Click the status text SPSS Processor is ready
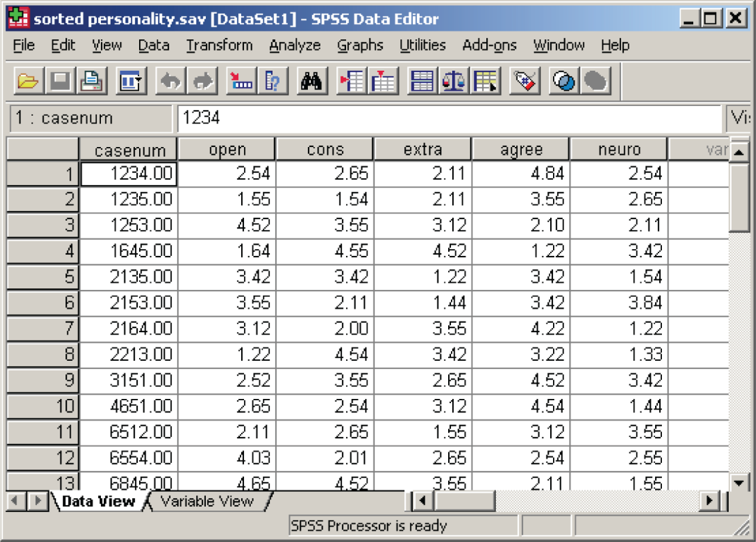 tap(369, 525)
